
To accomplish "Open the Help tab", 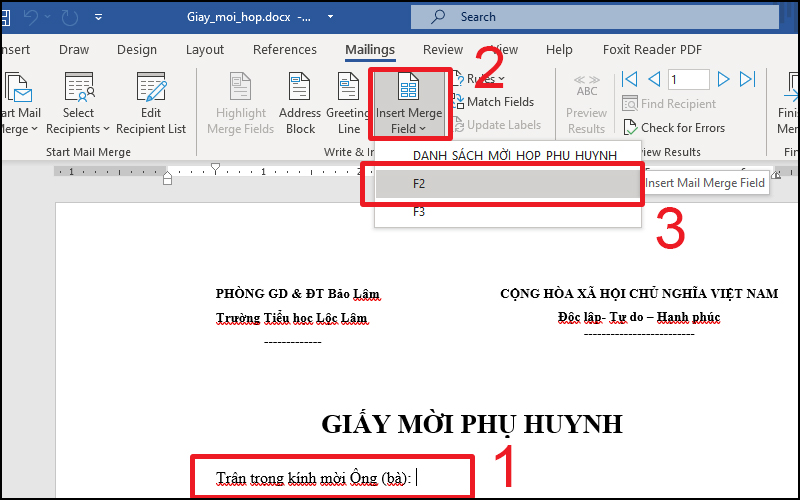I will point(559,49).
